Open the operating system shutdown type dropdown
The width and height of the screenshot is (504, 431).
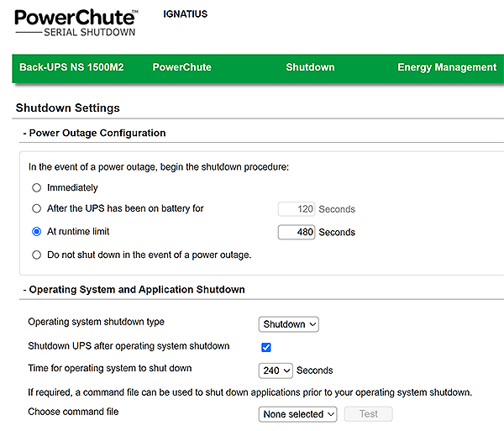tap(289, 324)
